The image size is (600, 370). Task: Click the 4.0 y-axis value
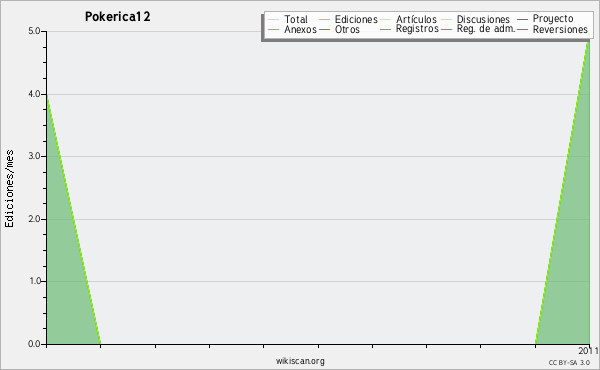(34, 94)
